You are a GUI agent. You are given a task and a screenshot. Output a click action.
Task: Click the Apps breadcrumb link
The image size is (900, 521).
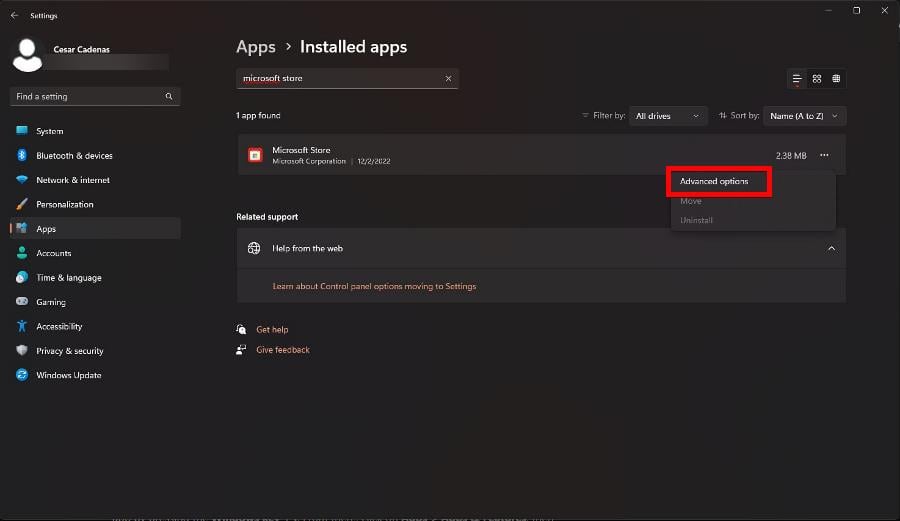(x=256, y=47)
